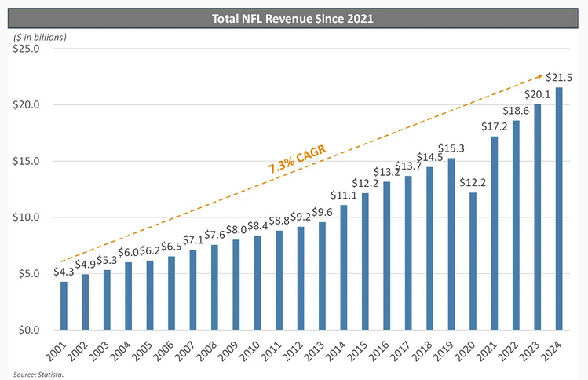This screenshot has height=380, width=588.
Task: Select the $11.1 data label
Action: [344, 195]
